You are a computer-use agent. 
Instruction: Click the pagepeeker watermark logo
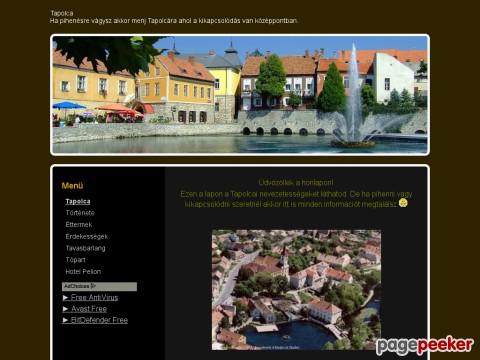(424, 346)
